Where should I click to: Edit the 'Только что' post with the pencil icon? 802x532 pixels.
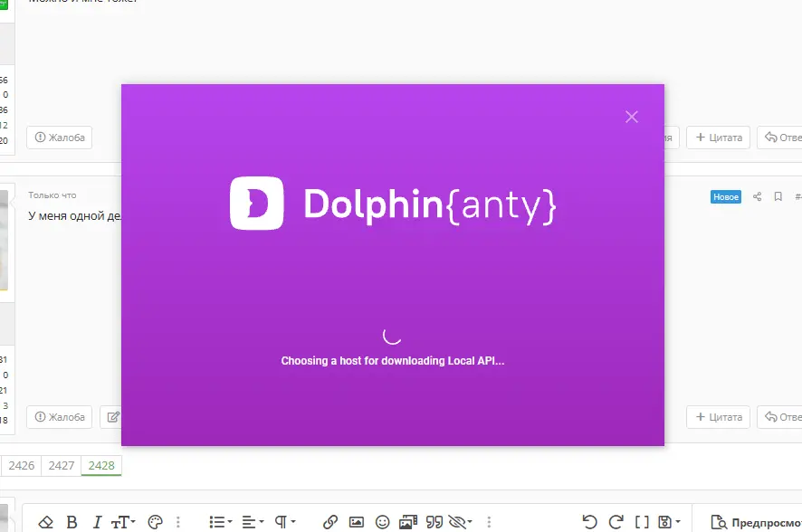[112, 417]
